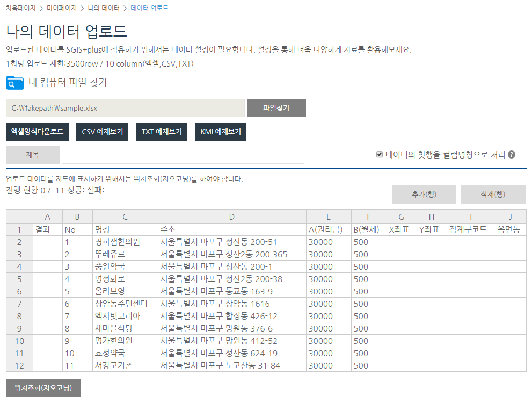The width and height of the screenshot is (532, 410).
Task: Open the TXT 예제보기 example
Action: [x=161, y=131]
